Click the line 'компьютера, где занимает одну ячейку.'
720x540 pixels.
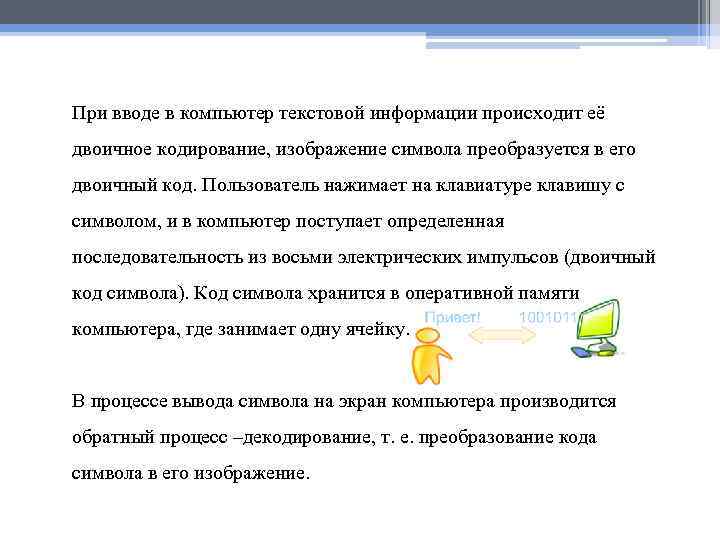pyautogui.click(x=241, y=329)
